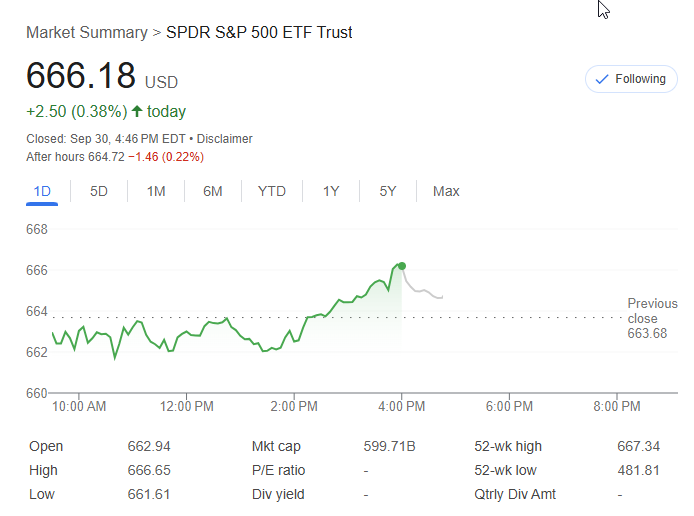Switch to the 1Y range

pos(331,191)
